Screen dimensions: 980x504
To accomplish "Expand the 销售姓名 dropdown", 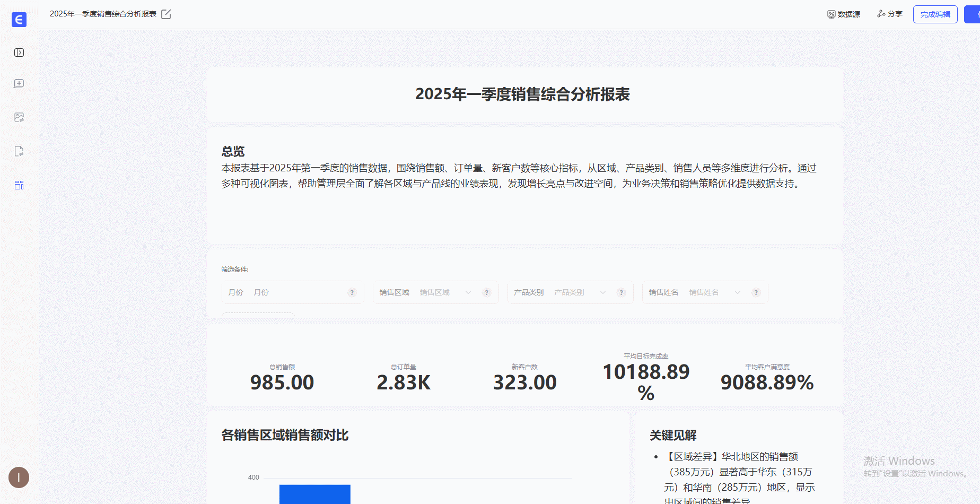I will [x=737, y=293].
